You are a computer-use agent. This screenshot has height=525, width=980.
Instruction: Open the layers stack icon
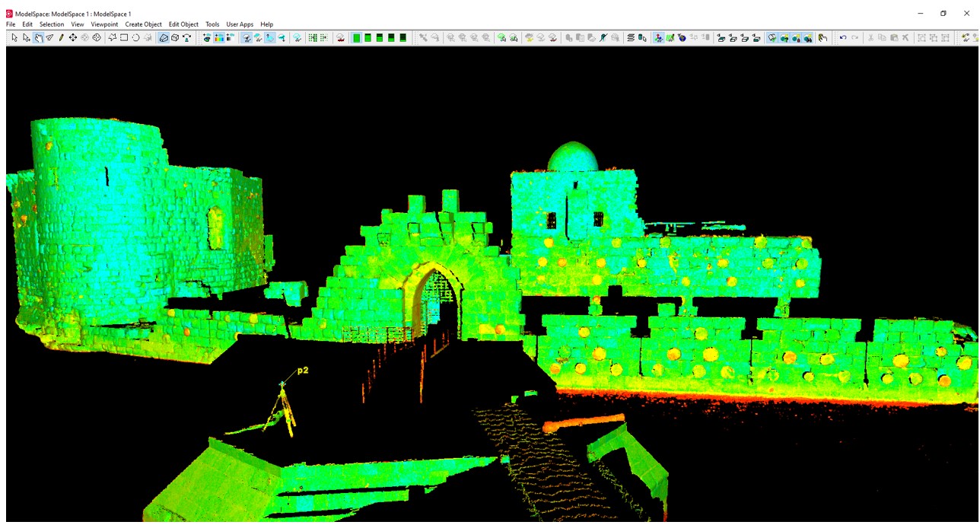(631, 38)
